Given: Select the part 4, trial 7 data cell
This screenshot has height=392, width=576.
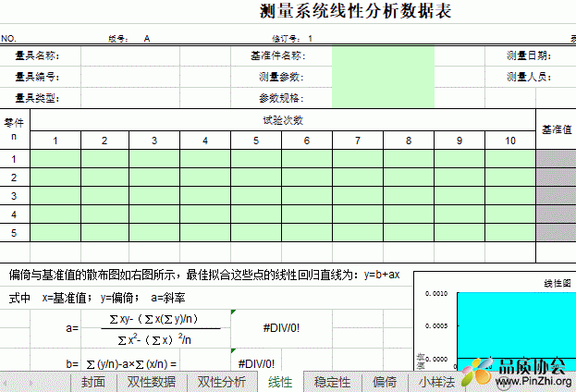Looking at the screenshot, I should (358, 214).
